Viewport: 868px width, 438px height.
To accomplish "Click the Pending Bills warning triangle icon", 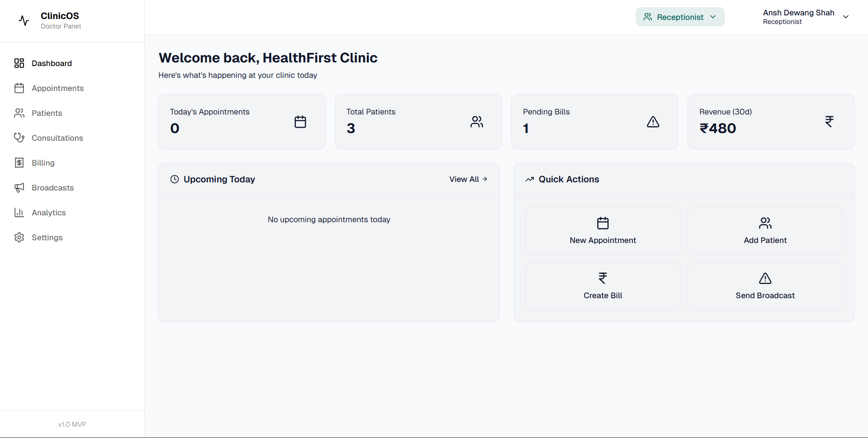I will pos(653,122).
